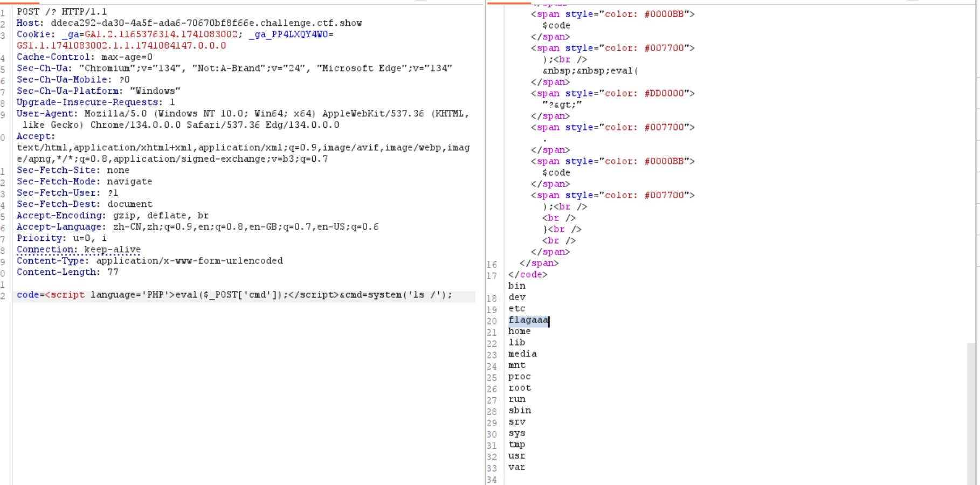Image resolution: width=980 pixels, height=485 pixels.
Task: Click the </code> closing tag in response
Action: pos(528,274)
